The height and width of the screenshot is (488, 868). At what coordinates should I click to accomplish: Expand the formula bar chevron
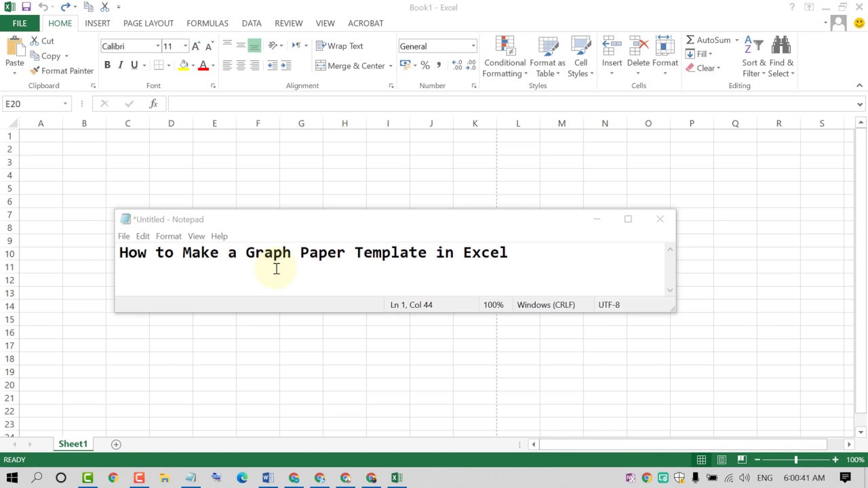860,104
